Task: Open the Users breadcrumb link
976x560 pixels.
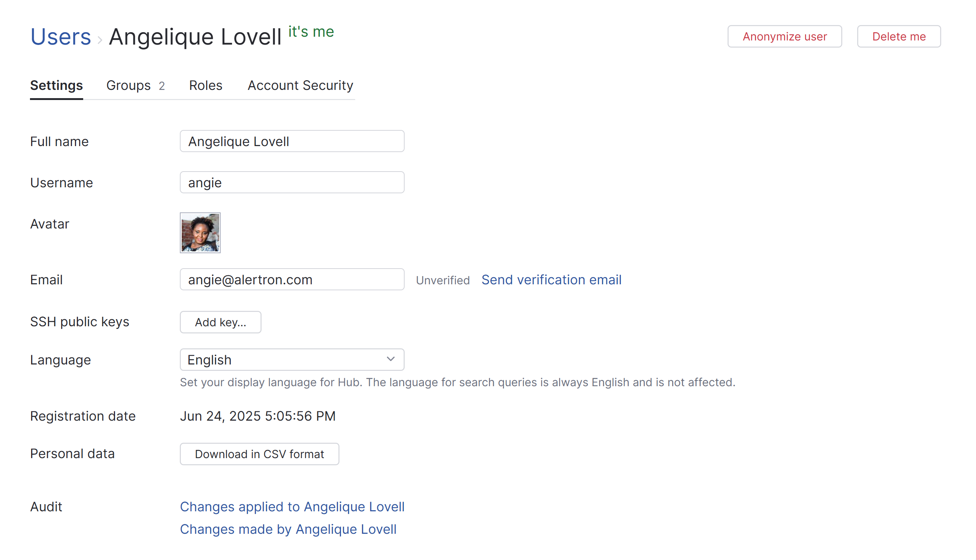Action: coord(60,37)
